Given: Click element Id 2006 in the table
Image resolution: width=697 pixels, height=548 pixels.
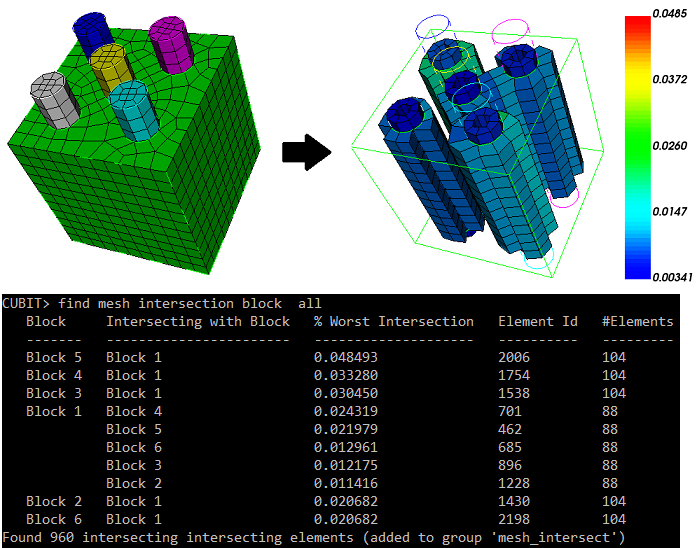Looking at the screenshot, I should [517, 357].
